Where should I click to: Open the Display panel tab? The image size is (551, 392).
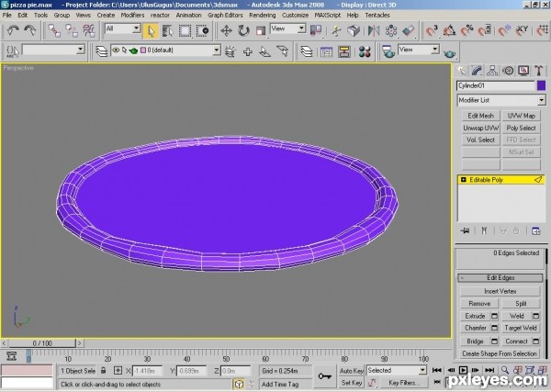tap(523, 71)
